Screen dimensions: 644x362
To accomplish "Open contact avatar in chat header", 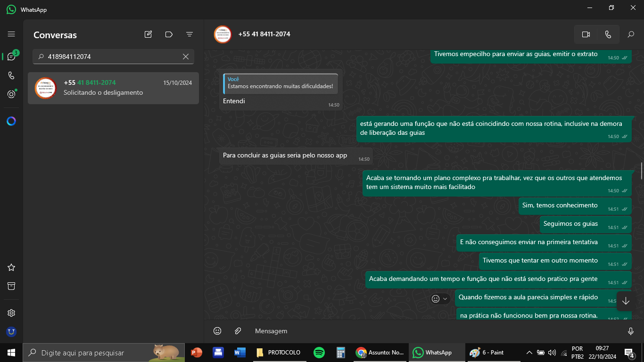I will click(223, 34).
